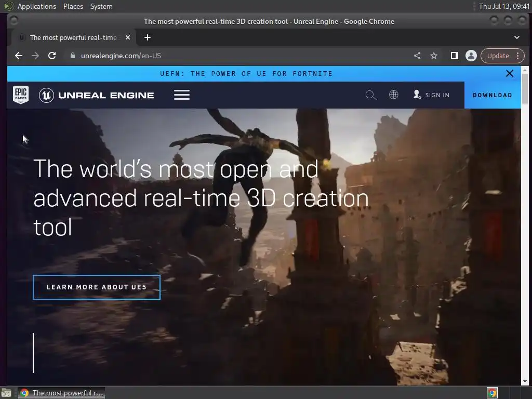The image size is (532, 399).
Task: Click scrollbar up arrow
Action: [x=525, y=70]
